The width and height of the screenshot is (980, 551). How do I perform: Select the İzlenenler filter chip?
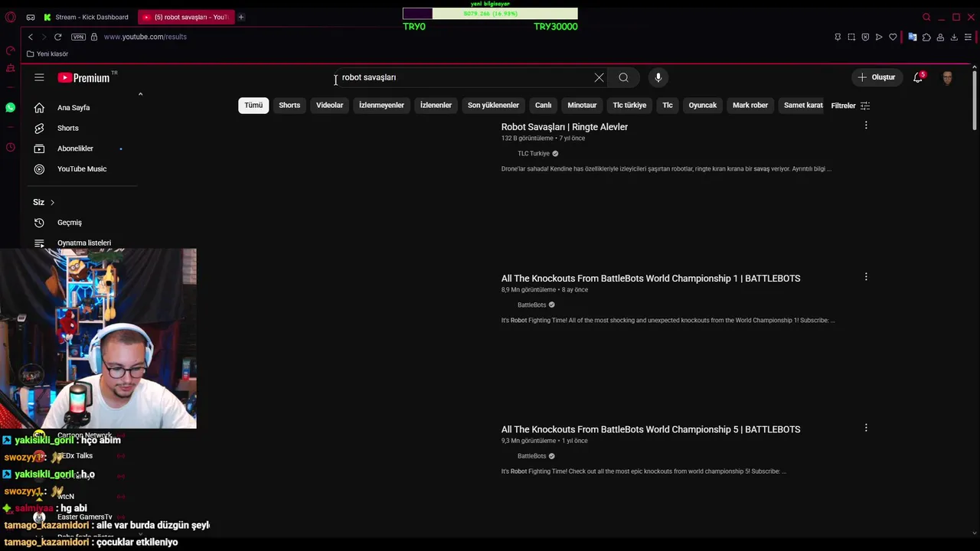click(x=436, y=105)
